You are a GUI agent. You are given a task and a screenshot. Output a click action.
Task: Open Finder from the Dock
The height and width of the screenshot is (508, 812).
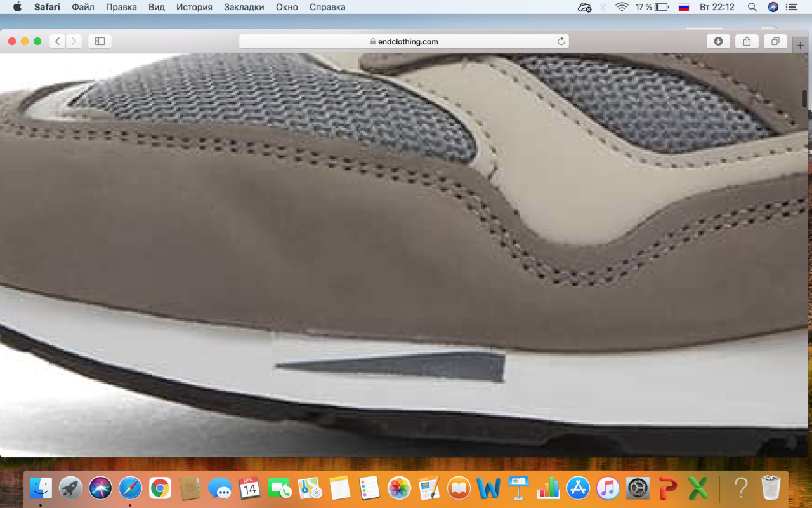(41, 488)
